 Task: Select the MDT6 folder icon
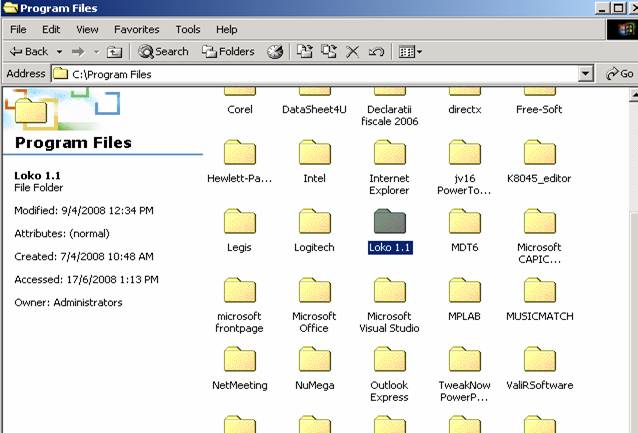465,221
